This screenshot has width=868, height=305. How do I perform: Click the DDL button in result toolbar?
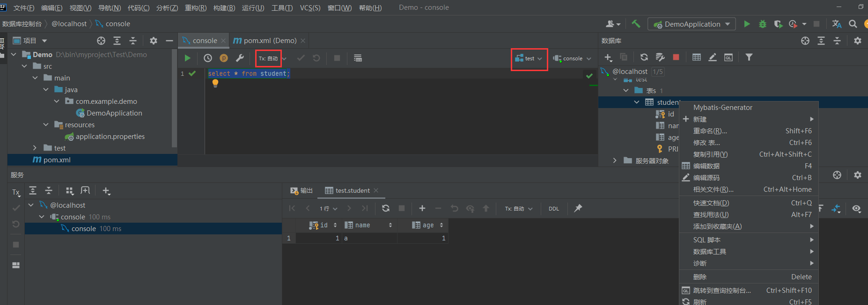click(554, 209)
